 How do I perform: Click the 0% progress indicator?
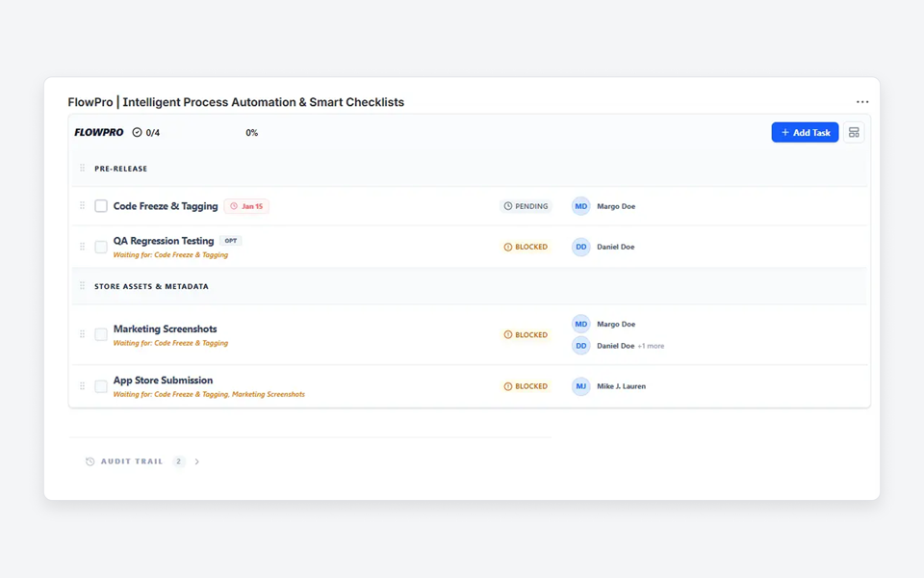tap(251, 133)
